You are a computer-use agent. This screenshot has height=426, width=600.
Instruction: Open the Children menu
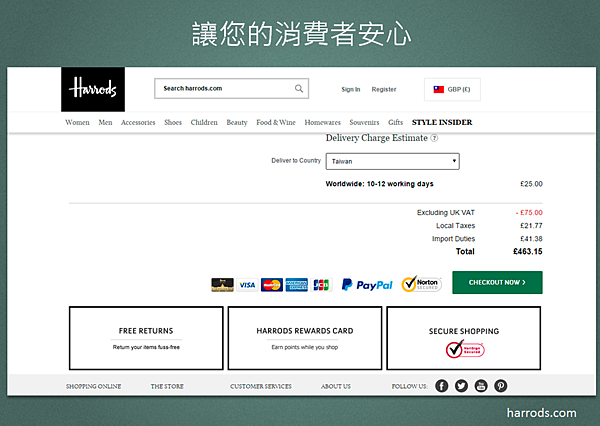(204, 122)
